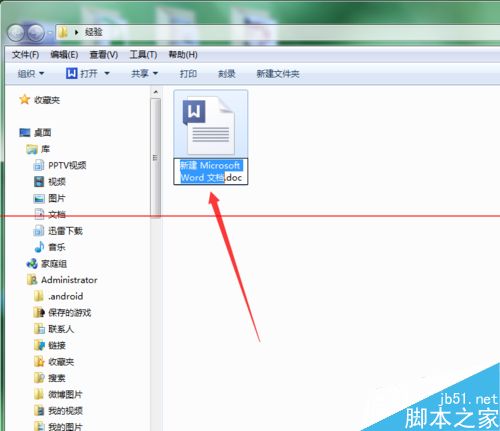
Task: Open the 工具(T) menu
Action: tap(143, 55)
